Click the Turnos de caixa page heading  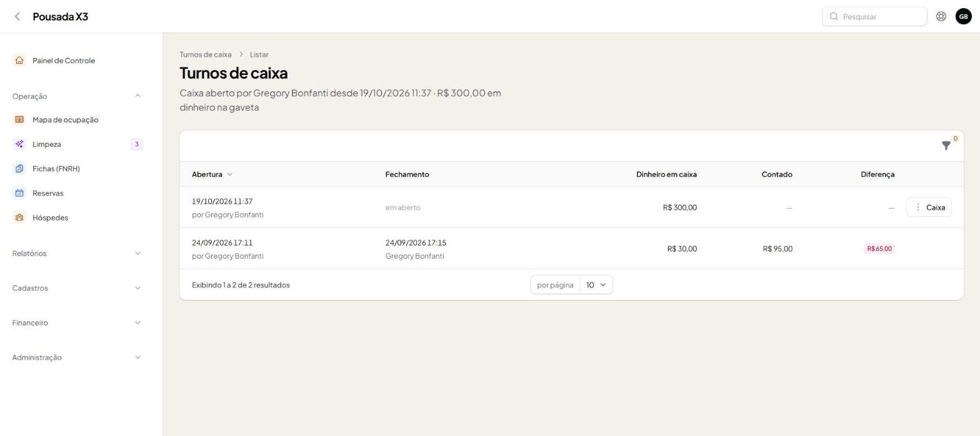[233, 73]
